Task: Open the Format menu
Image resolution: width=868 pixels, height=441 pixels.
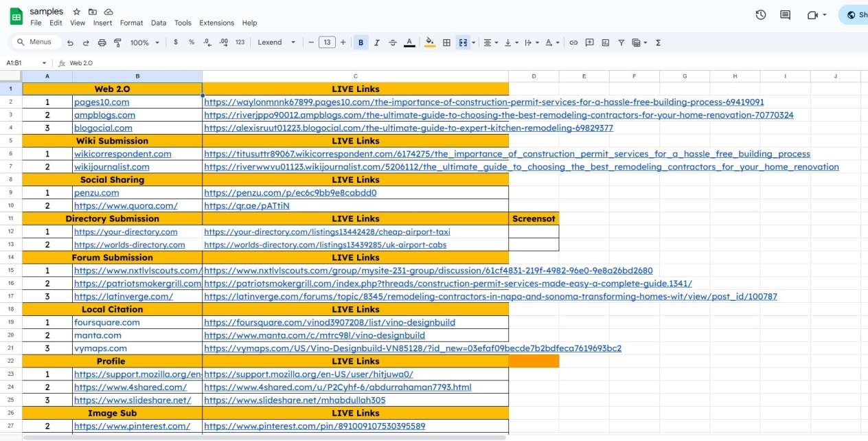Action: click(x=131, y=23)
